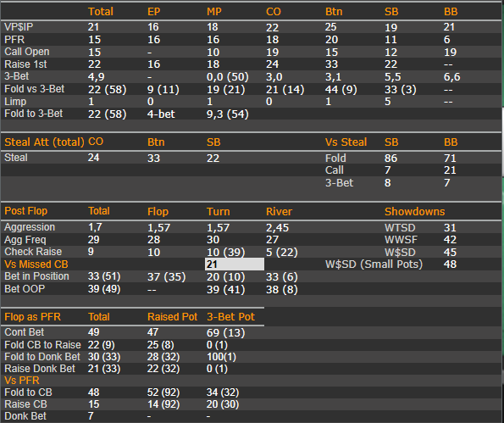Click the Btn Fold vs 3-Bet value 44 (9)

click(x=341, y=89)
